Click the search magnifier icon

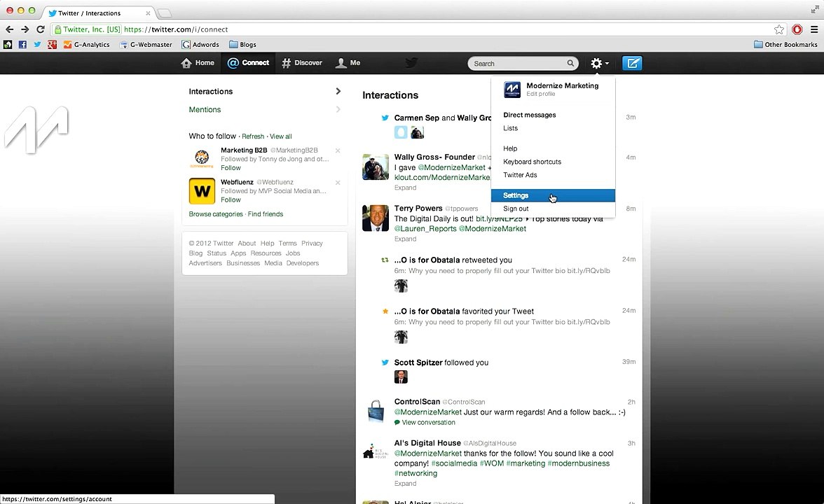[570, 64]
